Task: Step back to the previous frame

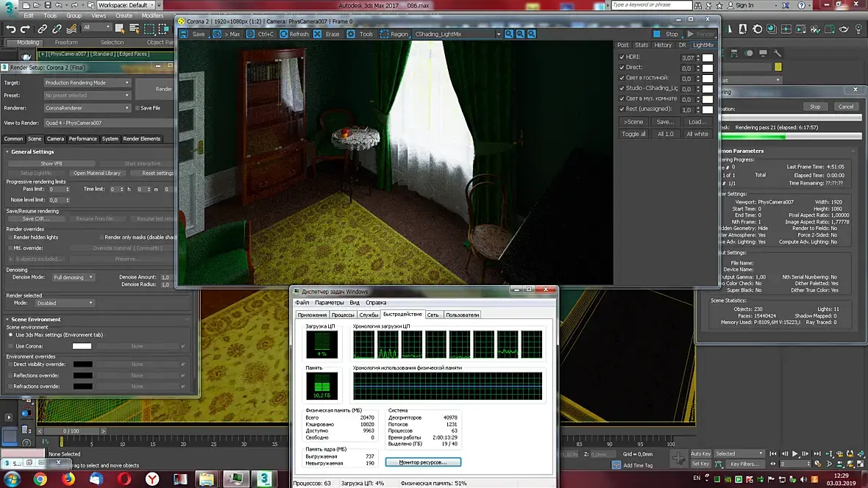Action: click(x=784, y=453)
